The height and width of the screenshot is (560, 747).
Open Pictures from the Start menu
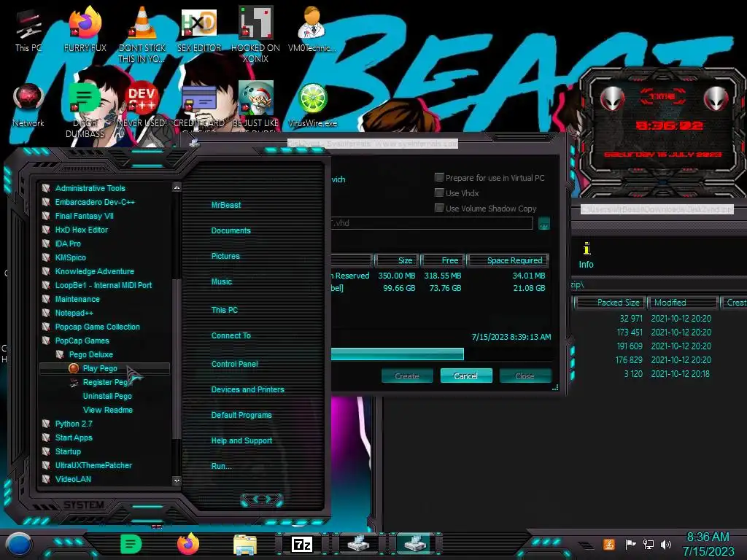click(225, 256)
